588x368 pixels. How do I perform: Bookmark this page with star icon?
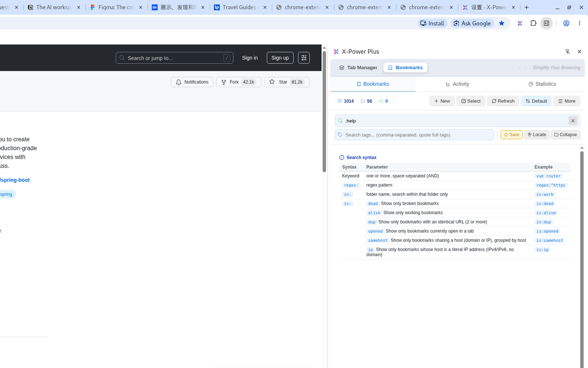pos(502,23)
